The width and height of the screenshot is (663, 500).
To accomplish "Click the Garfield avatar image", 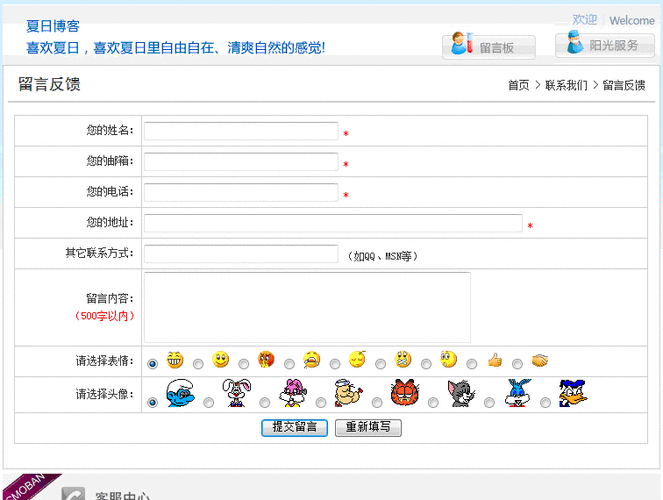I will click(405, 393).
